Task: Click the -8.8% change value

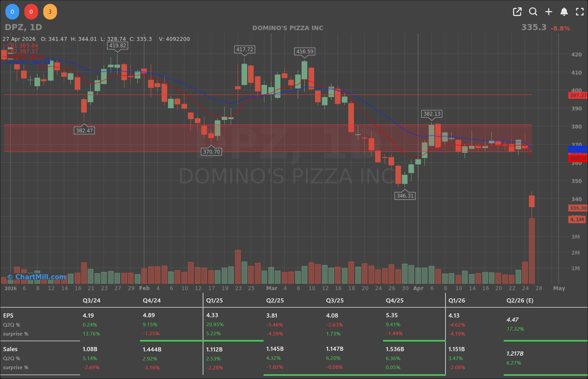Action: 560,28
